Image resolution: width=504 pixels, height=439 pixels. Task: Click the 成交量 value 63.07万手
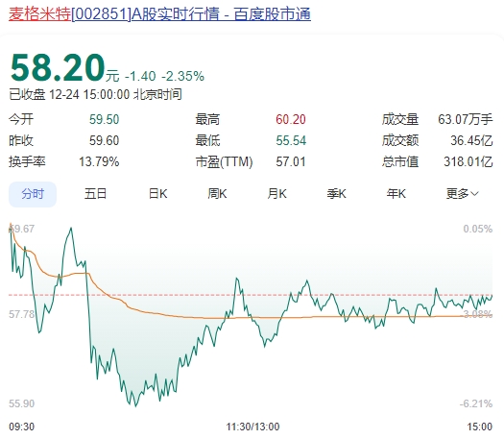(x=465, y=120)
